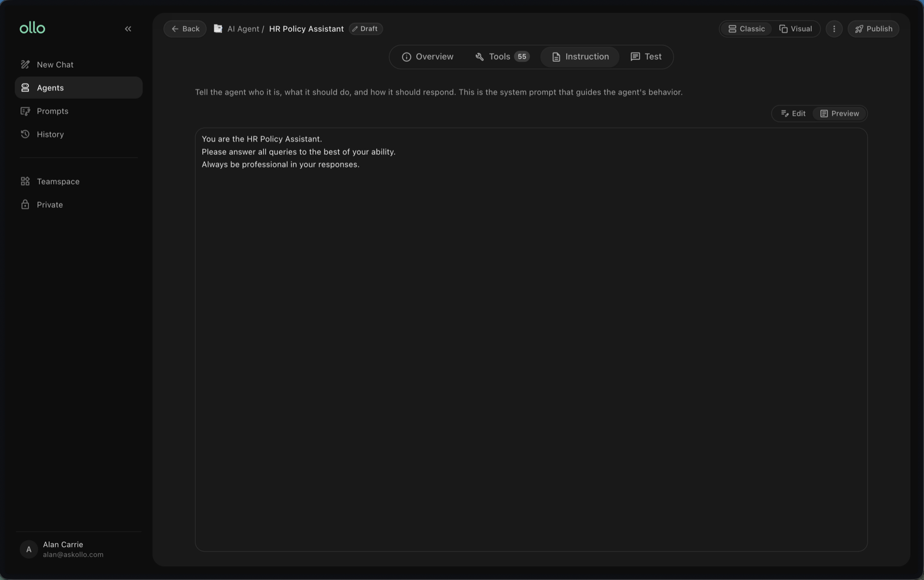Click the alan@askollo.com email text
Image resolution: width=924 pixels, height=580 pixels.
[73, 555]
